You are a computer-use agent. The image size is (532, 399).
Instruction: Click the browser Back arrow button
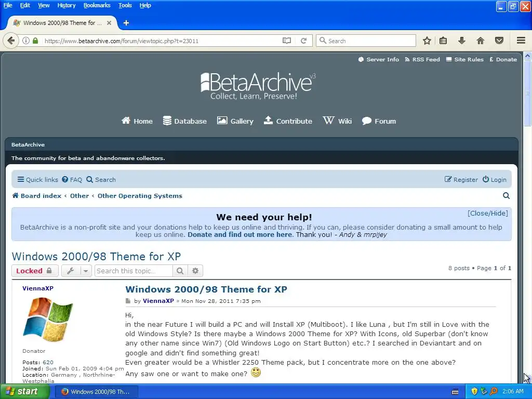click(x=11, y=41)
